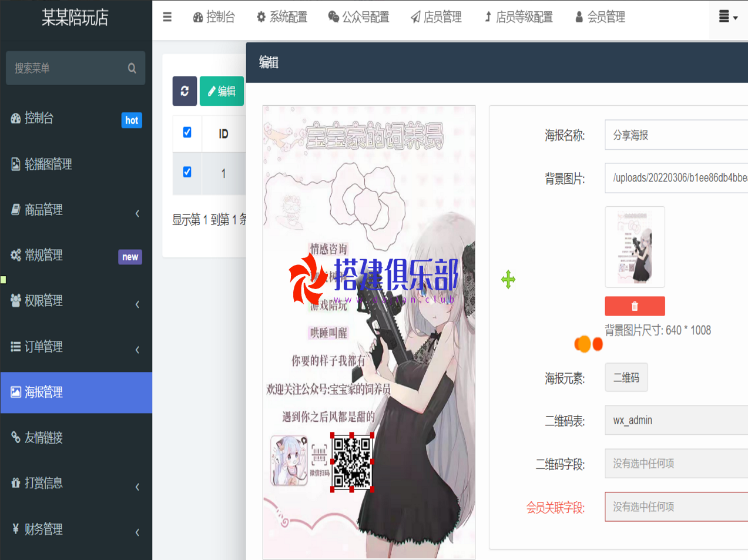Open 会员管理 top menu item

tap(600, 17)
